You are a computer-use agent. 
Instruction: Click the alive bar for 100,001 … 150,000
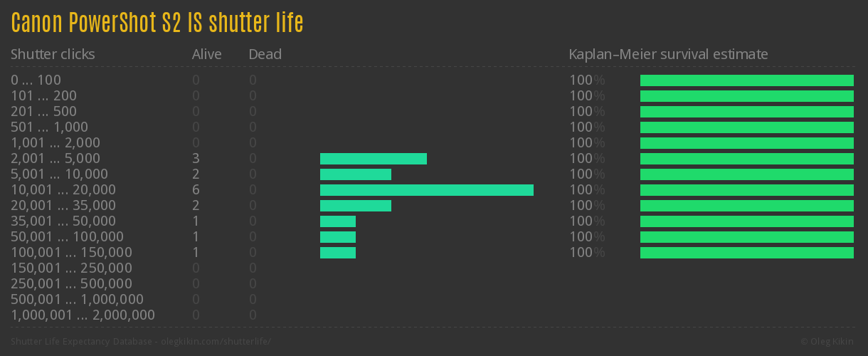click(x=337, y=253)
